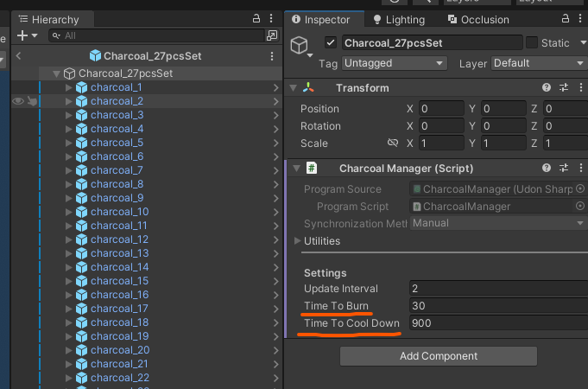
Task: Select charcoal_7 in the hierarchy
Action: point(117,170)
